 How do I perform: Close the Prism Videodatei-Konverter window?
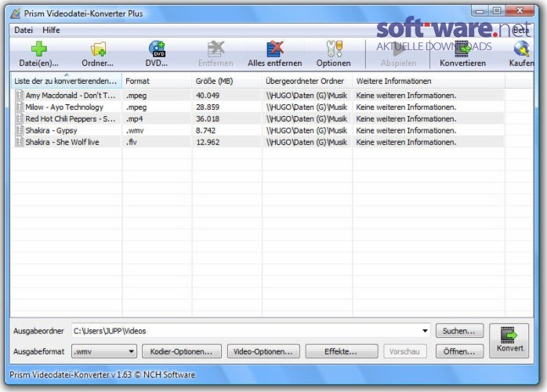point(520,10)
